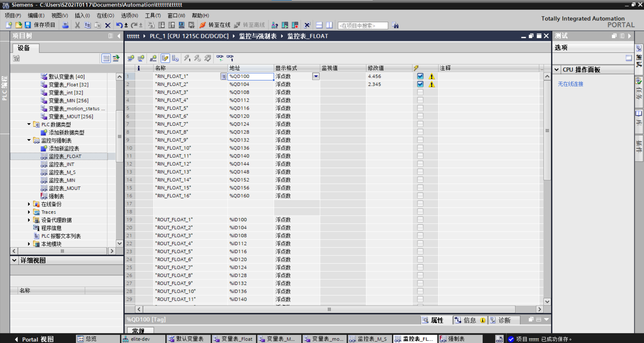Click the Download to Device icon

click(162, 25)
